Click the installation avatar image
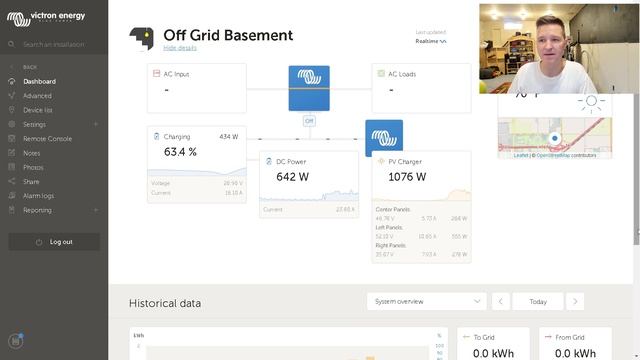The height and width of the screenshot is (360, 640). 141,39
